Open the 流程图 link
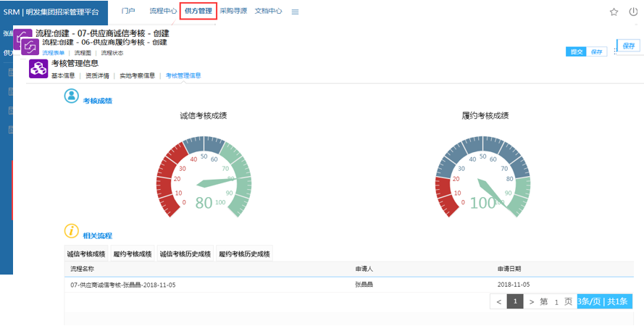The image size is (644, 326). coord(83,53)
